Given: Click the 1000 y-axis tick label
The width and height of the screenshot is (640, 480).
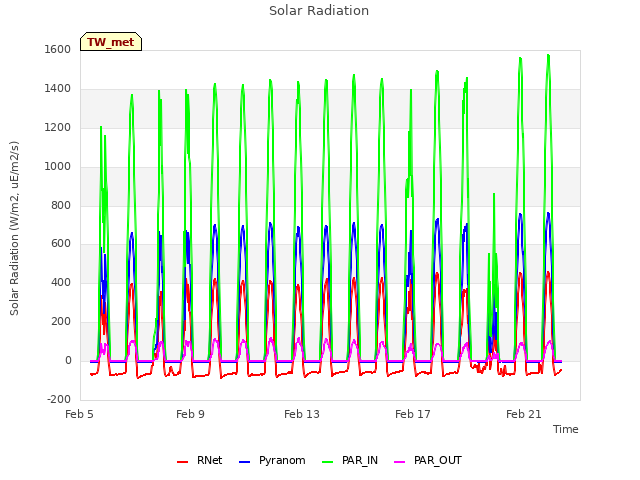Looking at the screenshot, I should (x=58, y=167).
